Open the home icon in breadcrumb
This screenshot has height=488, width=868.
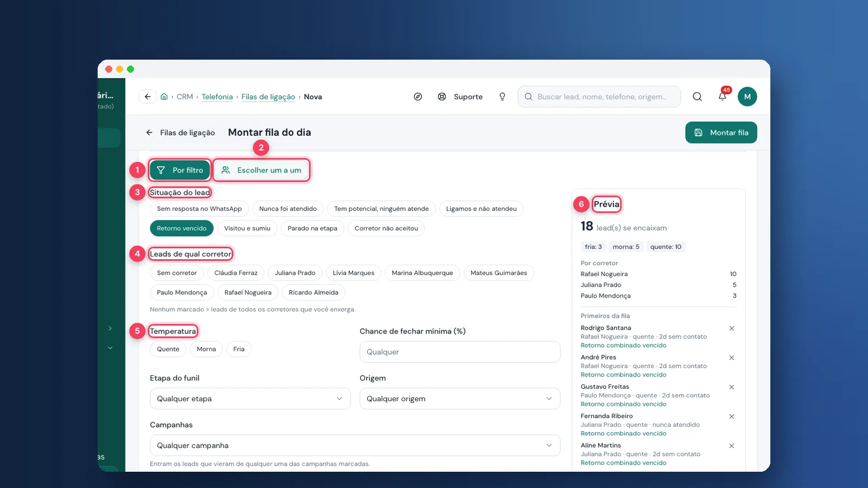[x=164, y=97]
